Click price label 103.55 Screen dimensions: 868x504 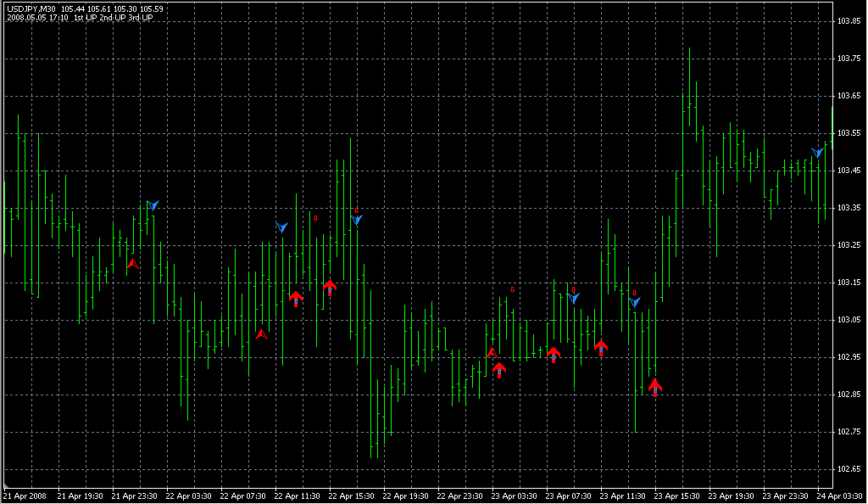[849, 133]
